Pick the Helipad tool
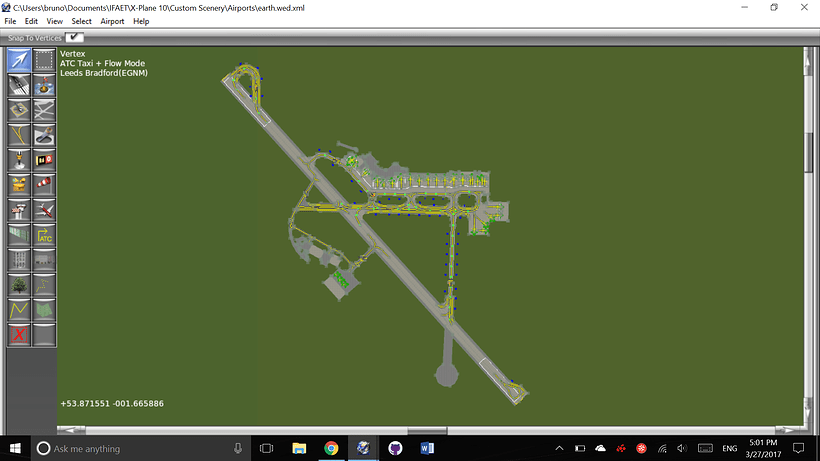The image size is (820, 461). [19, 110]
